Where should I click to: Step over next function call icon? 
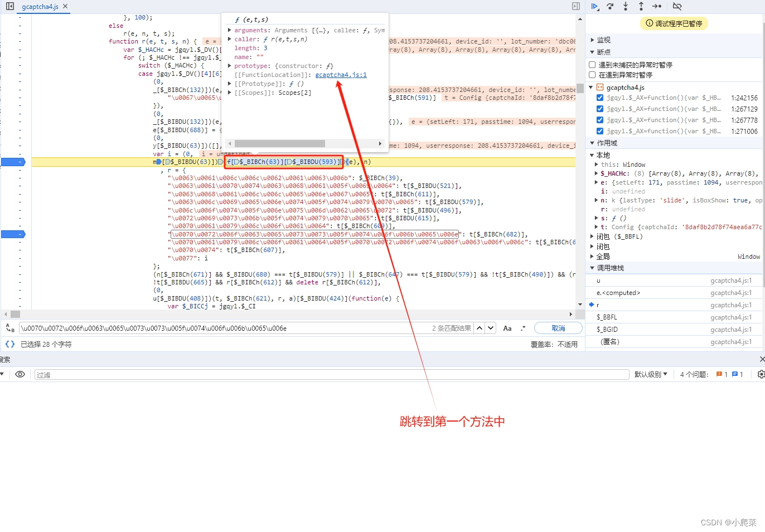[x=610, y=6]
